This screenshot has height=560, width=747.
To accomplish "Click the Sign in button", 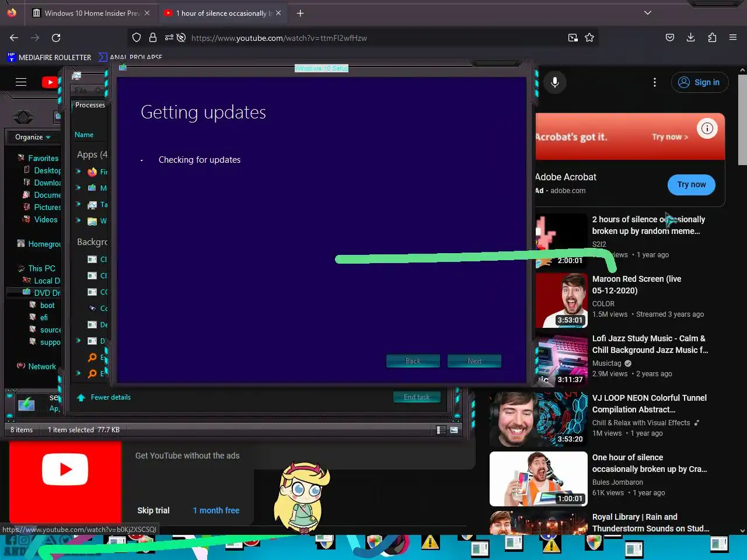I will coord(699,82).
